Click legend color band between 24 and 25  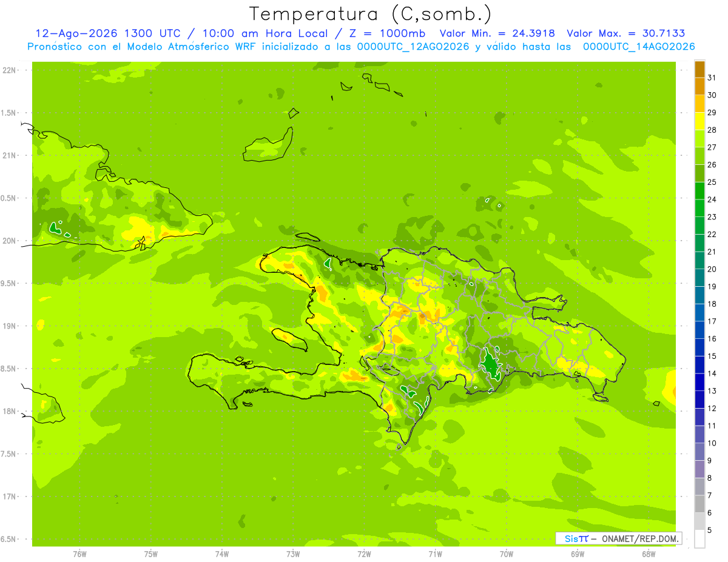(x=699, y=191)
